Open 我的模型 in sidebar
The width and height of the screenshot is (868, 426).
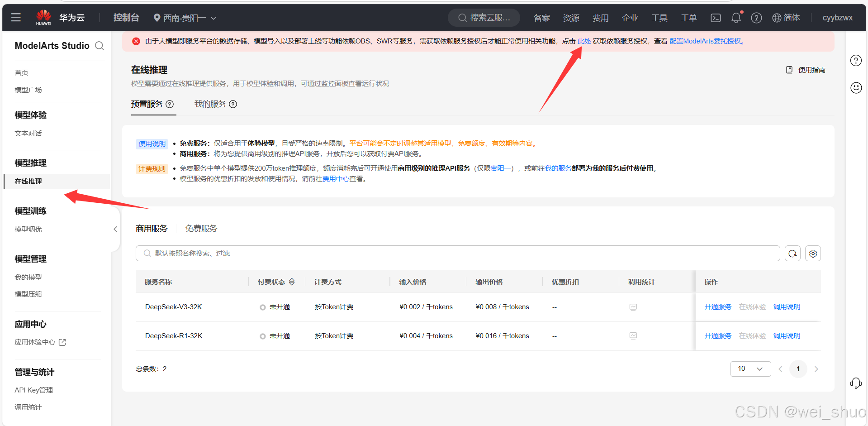(28, 278)
